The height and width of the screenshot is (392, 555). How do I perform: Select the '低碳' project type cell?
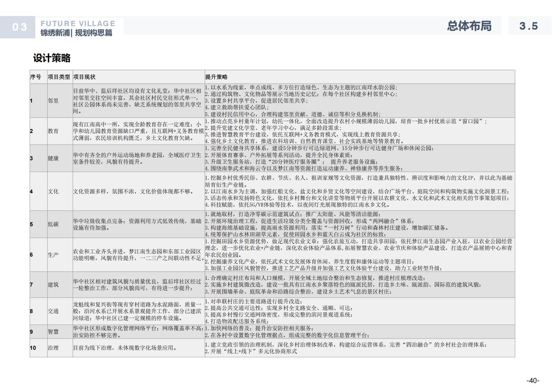pyautogui.click(x=53, y=224)
